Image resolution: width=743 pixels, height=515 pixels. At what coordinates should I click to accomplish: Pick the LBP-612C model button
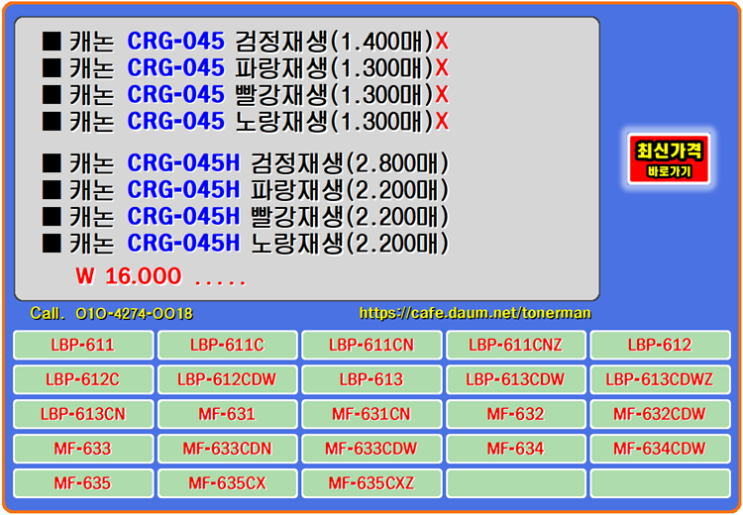(x=83, y=379)
